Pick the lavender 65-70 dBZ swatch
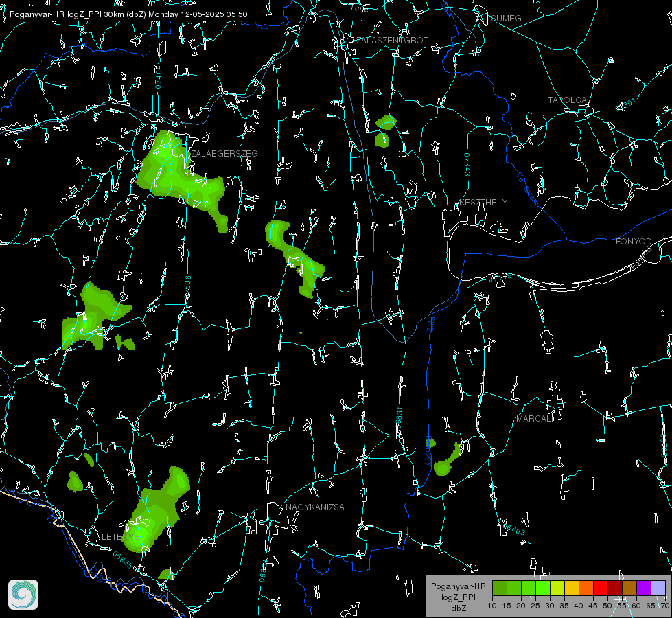This screenshot has height=618, width=672. coord(658,588)
